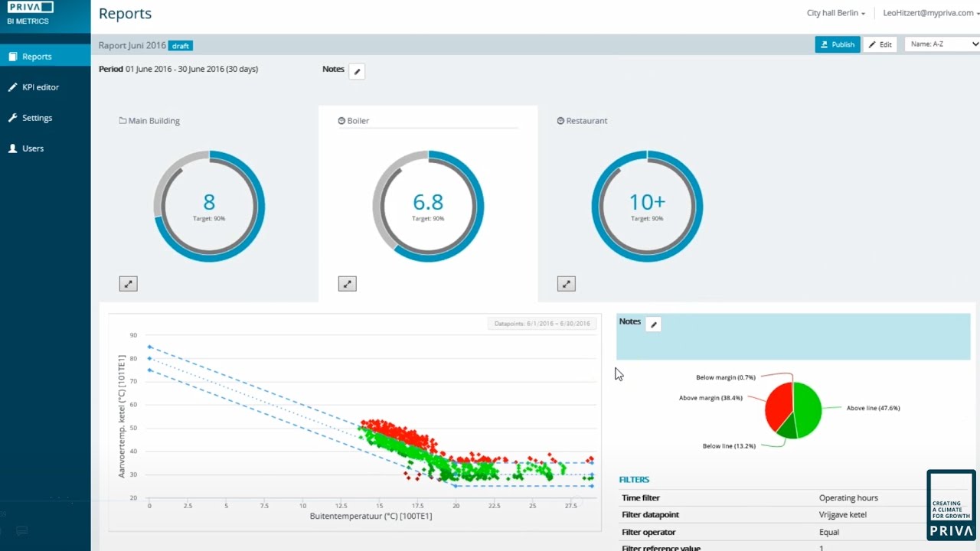Click the Equal filter operator value
The image size is (980, 551).
[829, 532]
